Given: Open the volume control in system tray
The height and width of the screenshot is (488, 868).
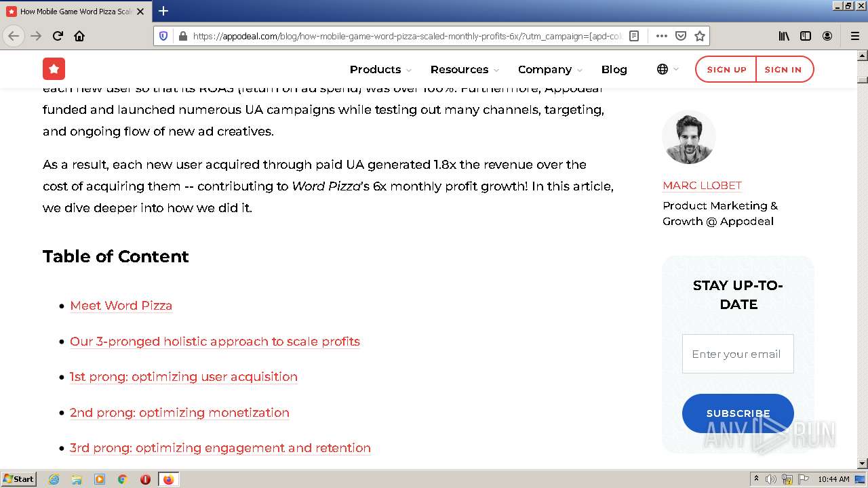Looking at the screenshot, I should point(771,479).
